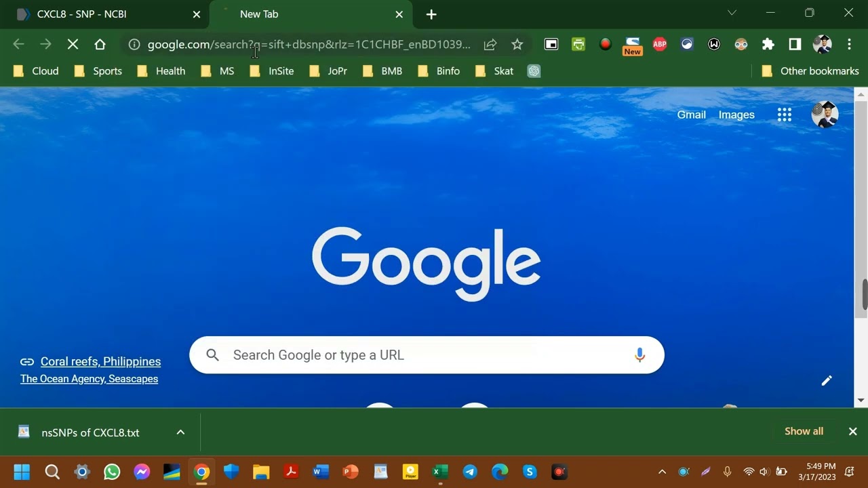This screenshot has width=868, height=488.
Task: Open the Sports bookmarks folder
Action: point(98,71)
